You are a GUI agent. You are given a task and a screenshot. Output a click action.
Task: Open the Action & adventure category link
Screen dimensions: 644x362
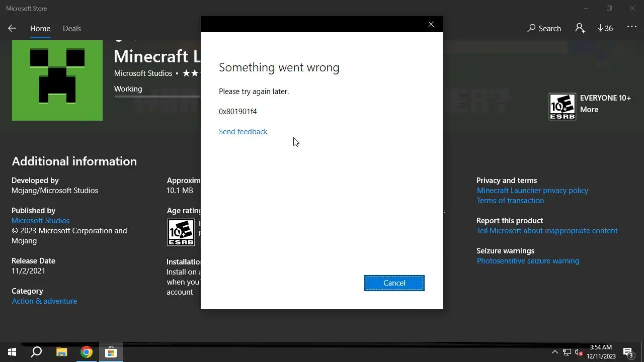(x=44, y=301)
